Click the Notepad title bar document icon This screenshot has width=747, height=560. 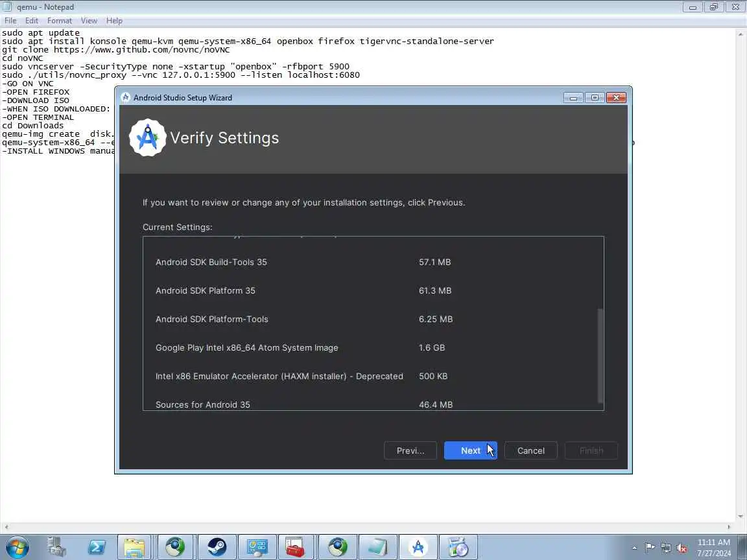click(x=7, y=6)
